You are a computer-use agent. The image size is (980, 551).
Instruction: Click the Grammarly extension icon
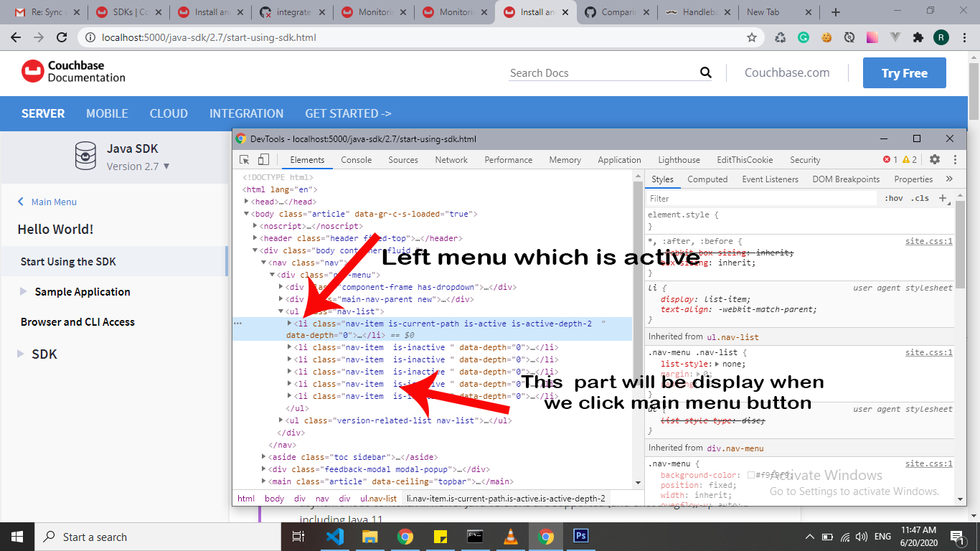(x=804, y=37)
